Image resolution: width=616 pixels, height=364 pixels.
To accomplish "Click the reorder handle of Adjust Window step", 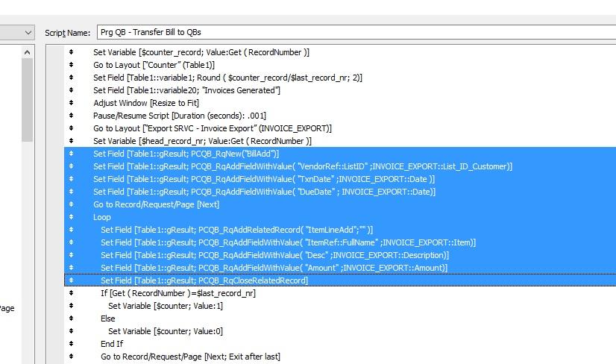I will click(71, 103).
